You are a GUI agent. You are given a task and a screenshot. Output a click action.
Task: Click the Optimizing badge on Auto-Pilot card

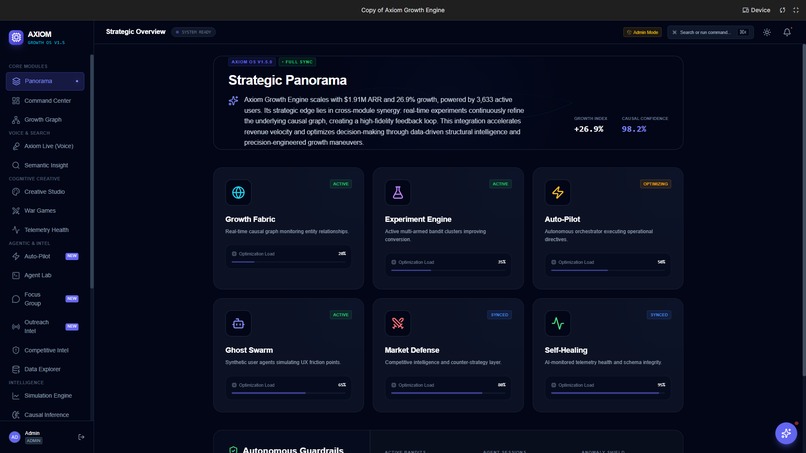(x=655, y=184)
